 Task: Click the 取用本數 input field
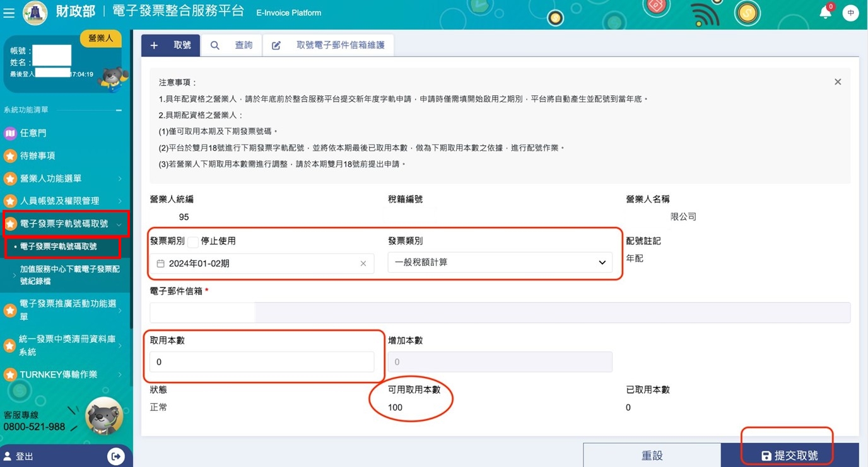click(262, 362)
